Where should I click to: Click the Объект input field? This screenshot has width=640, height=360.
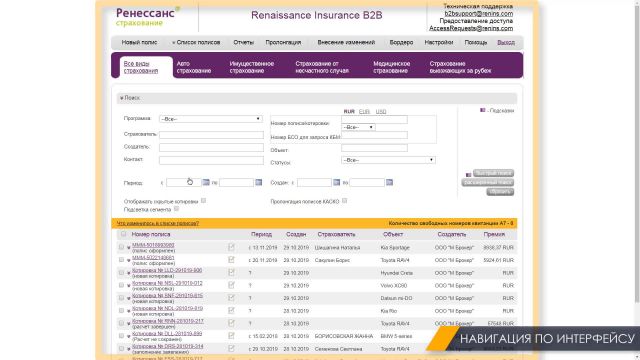pos(374,148)
